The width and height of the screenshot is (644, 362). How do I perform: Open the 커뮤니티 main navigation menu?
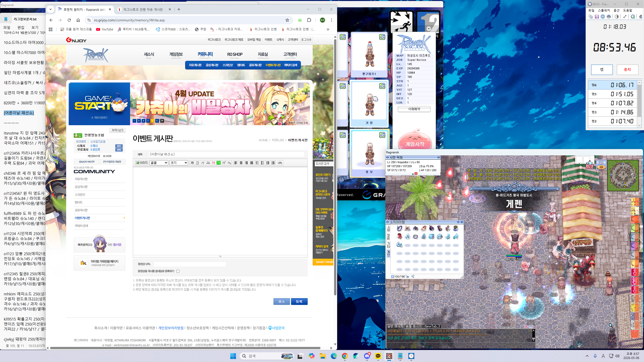pos(205,54)
